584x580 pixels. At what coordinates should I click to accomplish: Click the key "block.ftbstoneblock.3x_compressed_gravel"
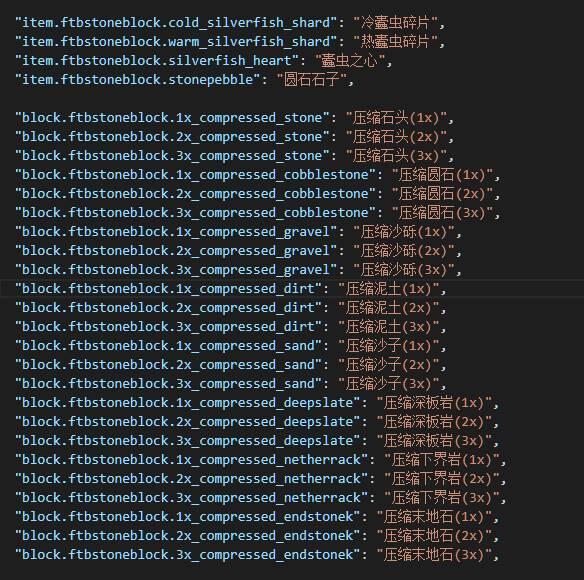click(177, 270)
